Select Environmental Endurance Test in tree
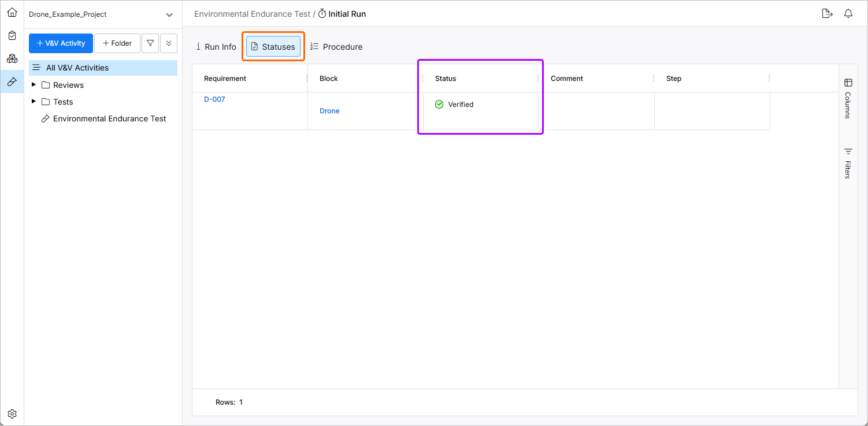This screenshot has height=426, width=868. pyautogui.click(x=109, y=118)
